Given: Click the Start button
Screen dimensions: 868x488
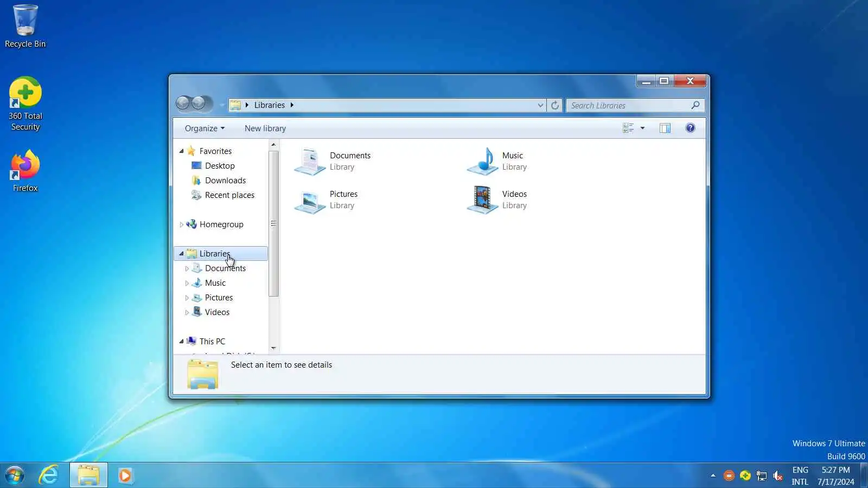Looking at the screenshot, I should point(15,476).
